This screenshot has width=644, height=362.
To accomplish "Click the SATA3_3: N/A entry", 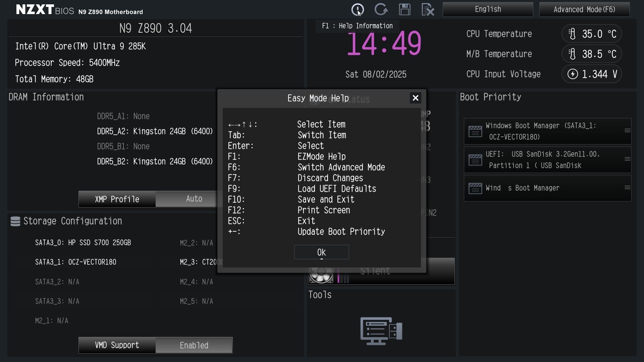I will pos(57,301).
